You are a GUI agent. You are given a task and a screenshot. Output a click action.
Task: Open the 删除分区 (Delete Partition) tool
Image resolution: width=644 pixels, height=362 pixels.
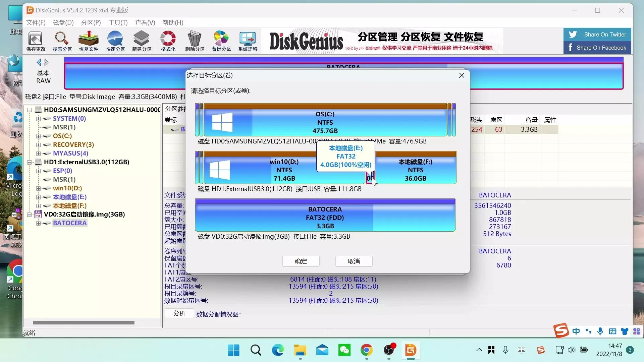195,40
